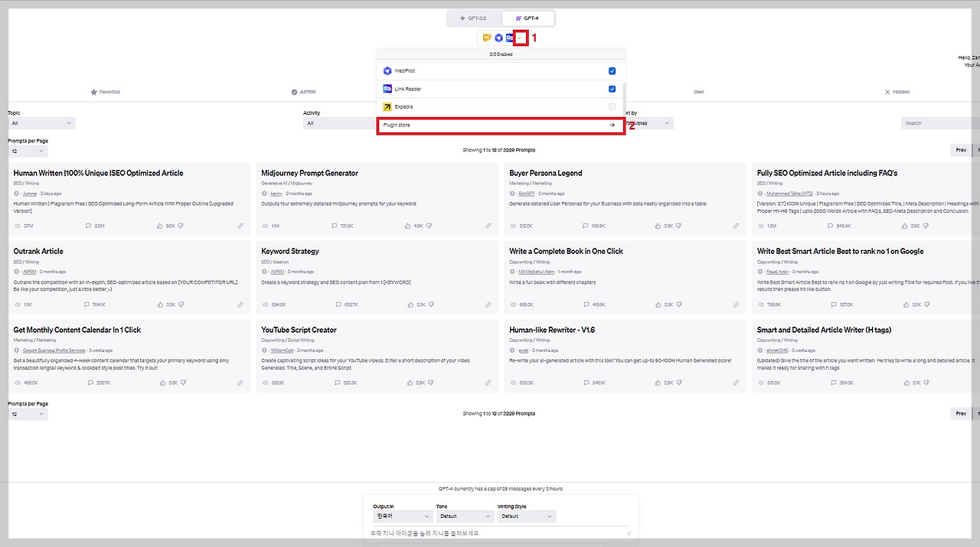980x547 pixels.
Task: Copy link of Buyer Persona Legend
Action: 737,226
